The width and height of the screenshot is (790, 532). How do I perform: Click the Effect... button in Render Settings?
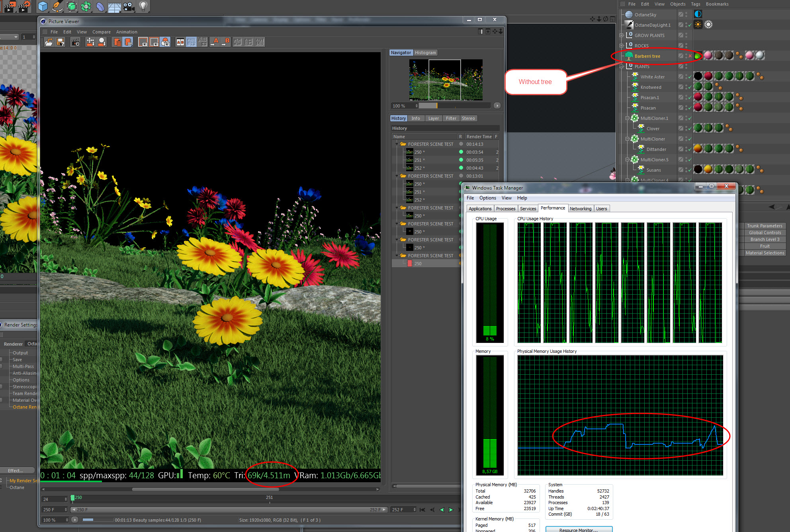(16, 471)
